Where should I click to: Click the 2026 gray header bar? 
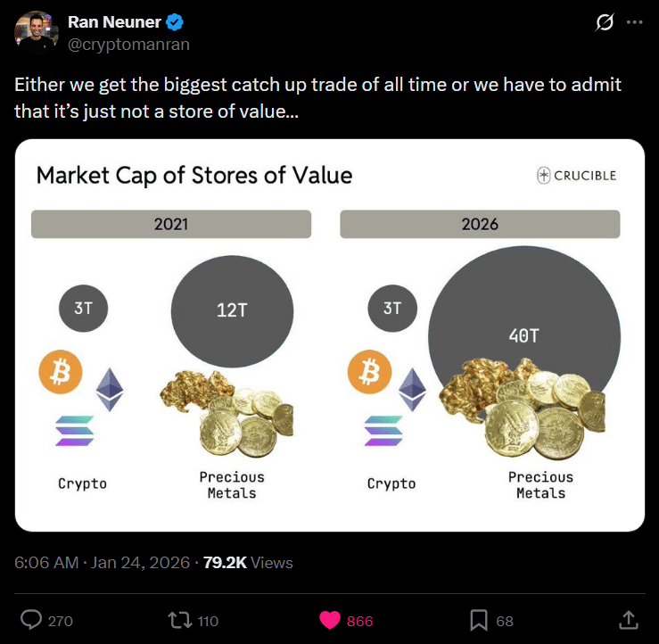point(480,224)
